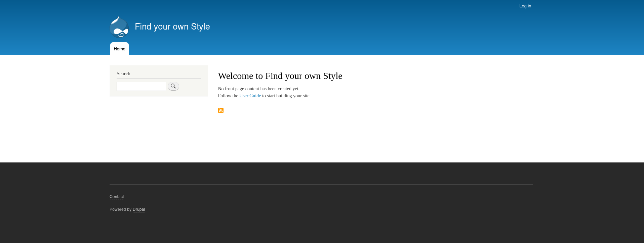This screenshot has height=243, width=644.
Task: Click the 'Find your own Style' site title
Action: pos(172,27)
